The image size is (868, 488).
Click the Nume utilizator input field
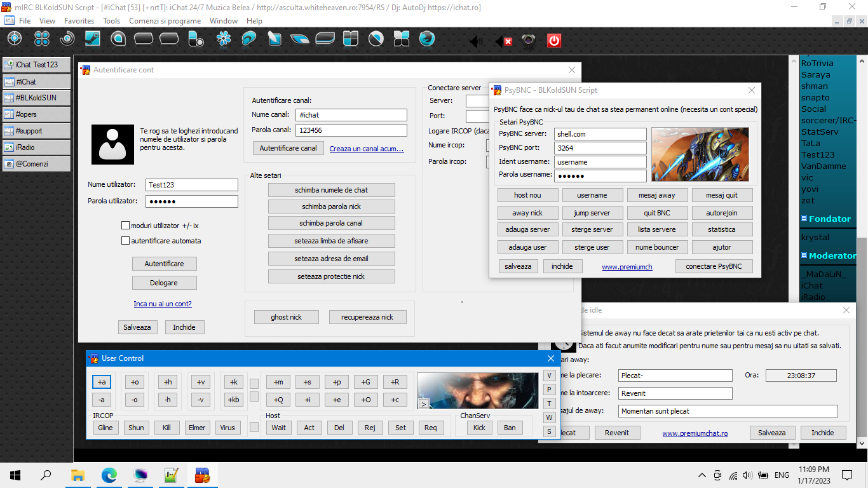click(x=192, y=185)
